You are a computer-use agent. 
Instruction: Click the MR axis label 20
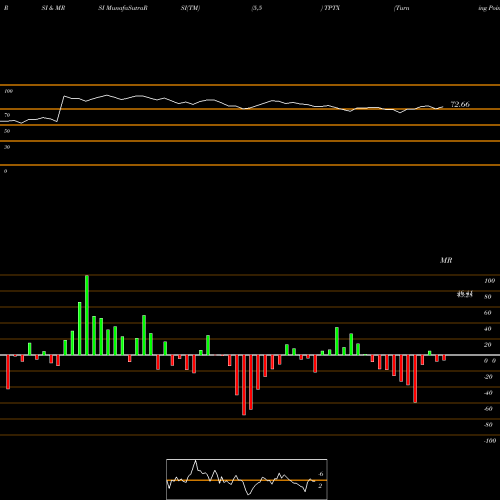(x=488, y=345)
